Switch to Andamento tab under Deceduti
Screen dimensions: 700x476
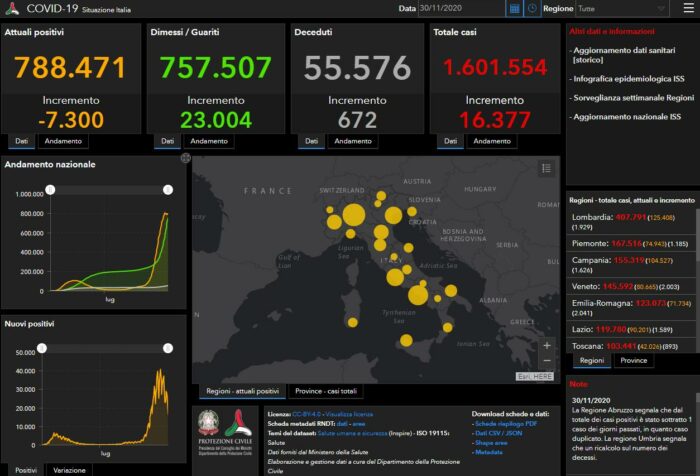click(355, 141)
